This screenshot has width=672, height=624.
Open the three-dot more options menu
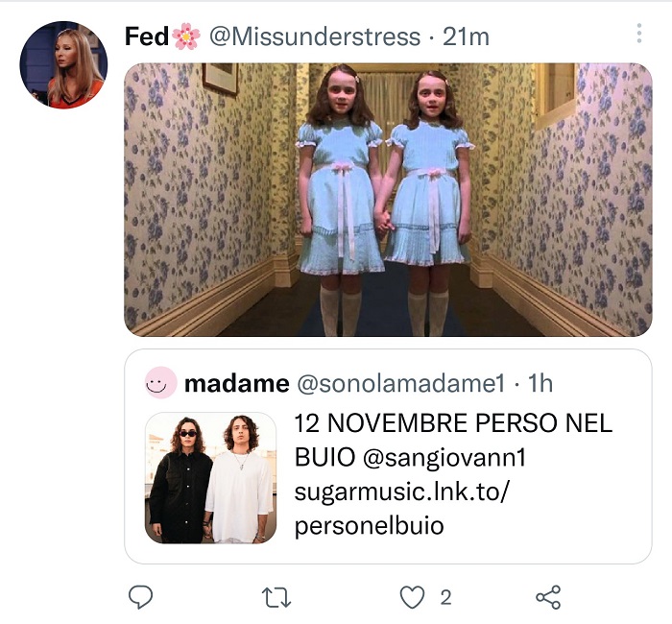[639, 34]
